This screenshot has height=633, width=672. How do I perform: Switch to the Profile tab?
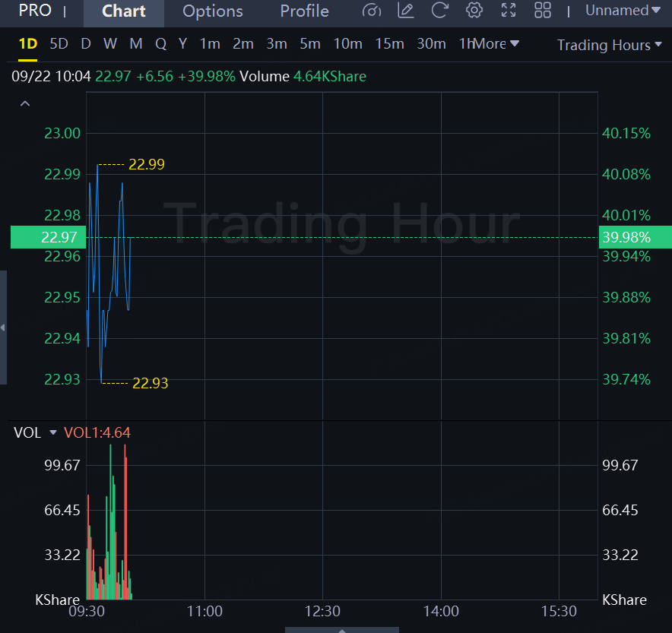304,11
